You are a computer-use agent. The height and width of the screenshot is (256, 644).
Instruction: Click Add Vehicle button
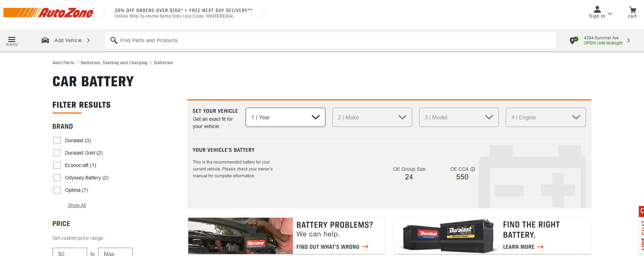pos(66,40)
